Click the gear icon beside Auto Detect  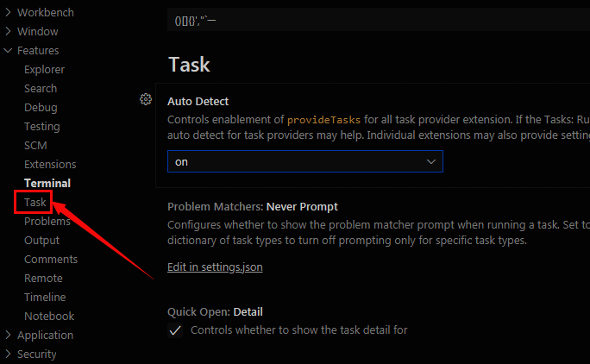(x=145, y=99)
